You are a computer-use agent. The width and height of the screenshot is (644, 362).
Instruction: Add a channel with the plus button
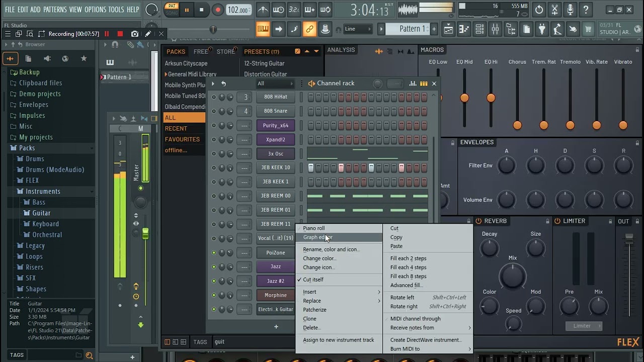[x=276, y=327]
